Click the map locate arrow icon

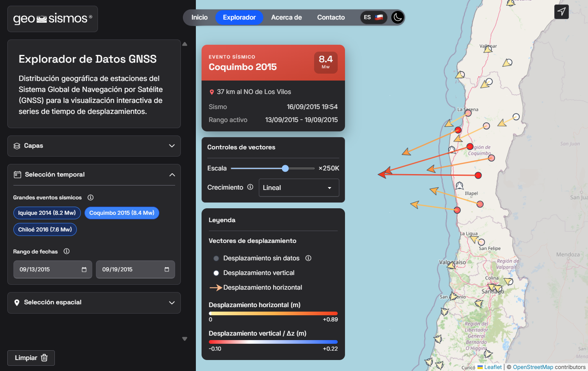[562, 11]
